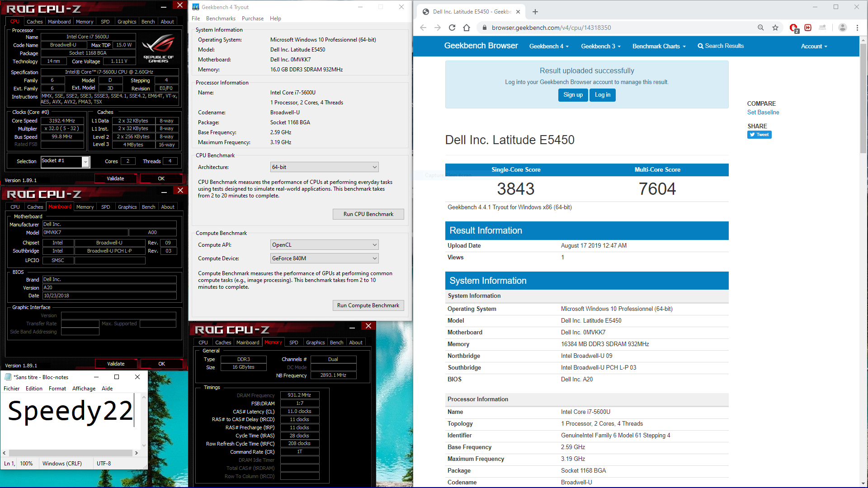
Task: Click Single-Core Score value 3843
Action: 515,189
